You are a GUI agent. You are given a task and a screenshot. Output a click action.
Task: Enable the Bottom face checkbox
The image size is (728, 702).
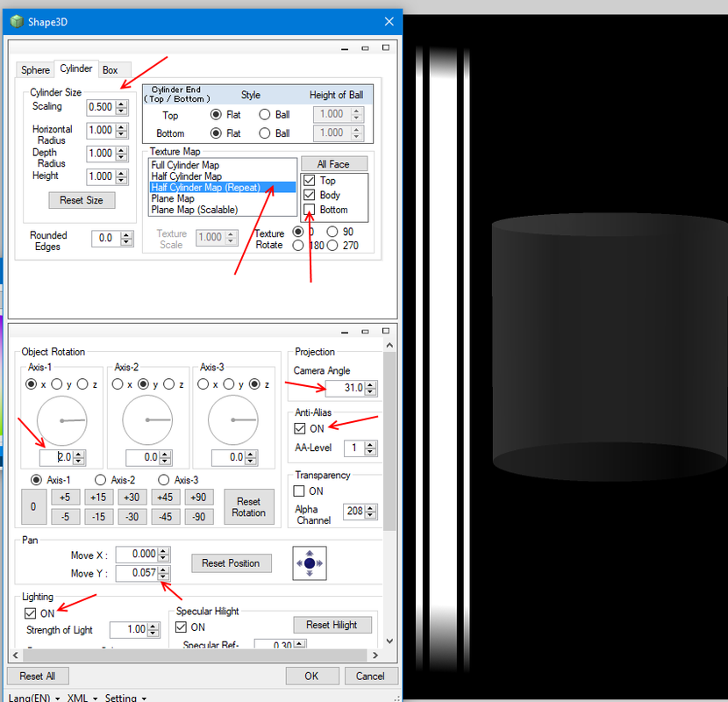[310, 210]
